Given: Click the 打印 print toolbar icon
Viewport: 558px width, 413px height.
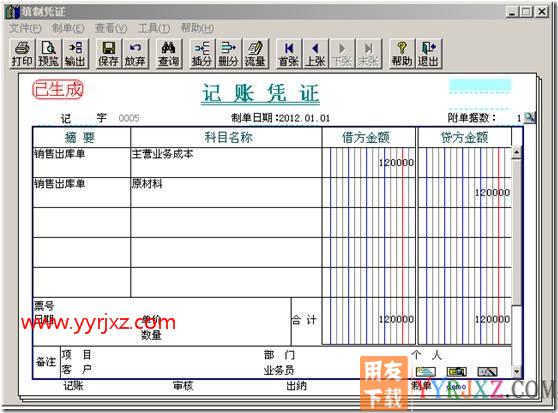Looking at the screenshot, I should 22,54.
